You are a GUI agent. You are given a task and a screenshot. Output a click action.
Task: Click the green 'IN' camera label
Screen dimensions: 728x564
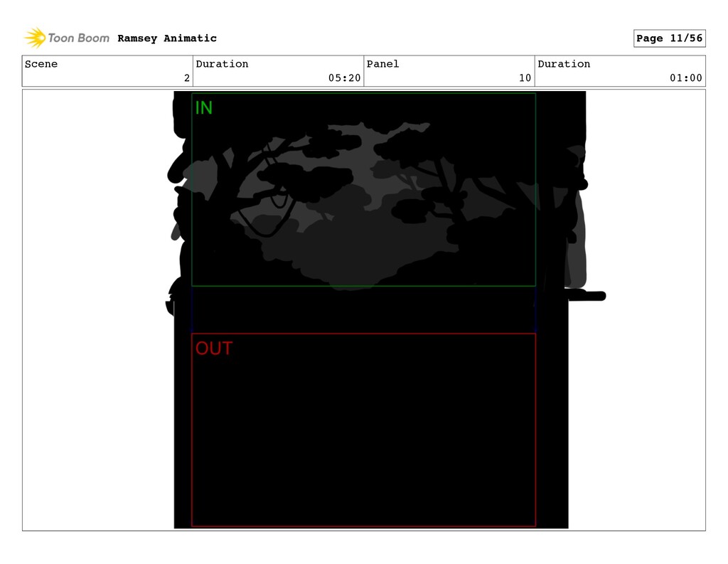[x=204, y=108]
